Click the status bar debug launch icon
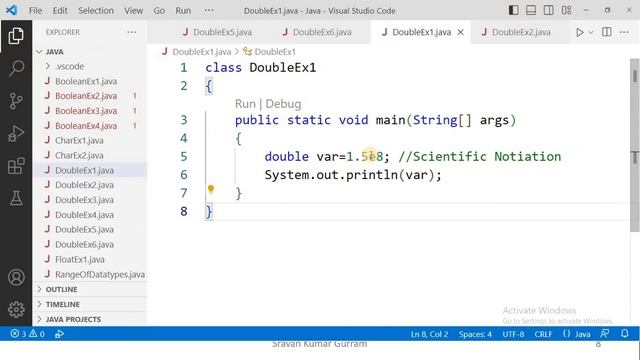The height and width of the screenshot is (360, 640). click(x=59, y=334)
